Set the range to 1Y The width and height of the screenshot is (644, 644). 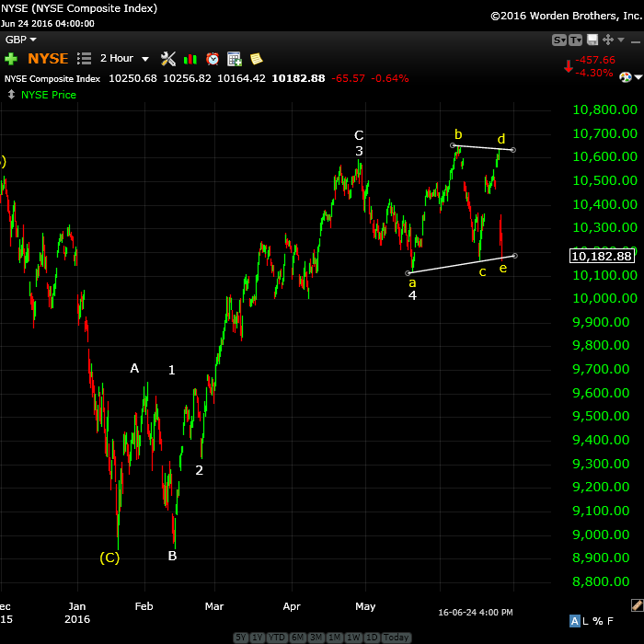pos(258,637)
